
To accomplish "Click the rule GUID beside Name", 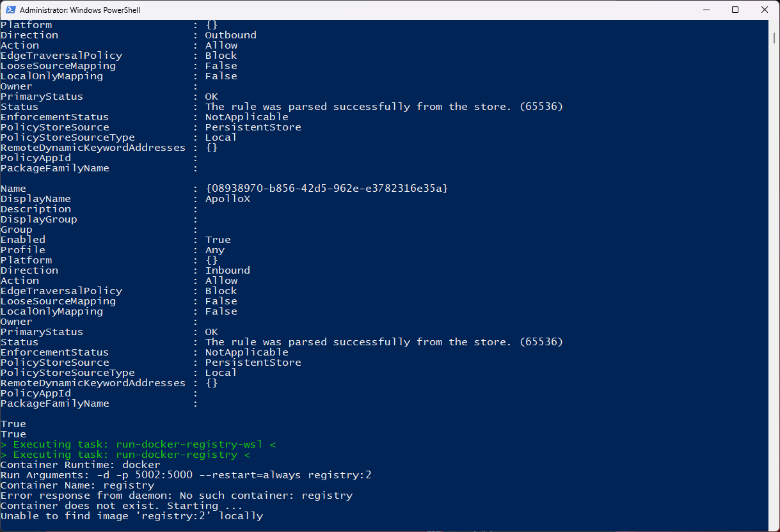I will [x=326, y=189].
